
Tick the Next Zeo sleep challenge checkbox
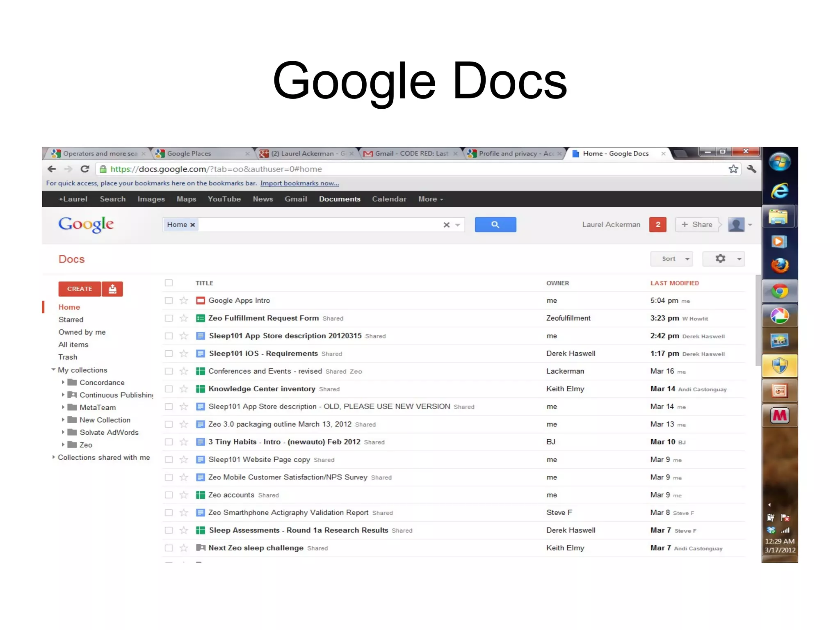(x=169, y=548)
